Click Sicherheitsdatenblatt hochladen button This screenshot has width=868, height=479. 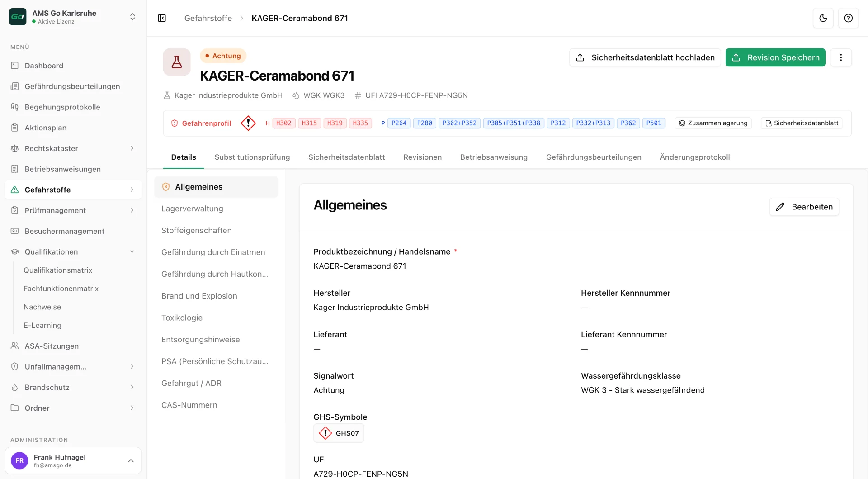(x=645, y=57)
